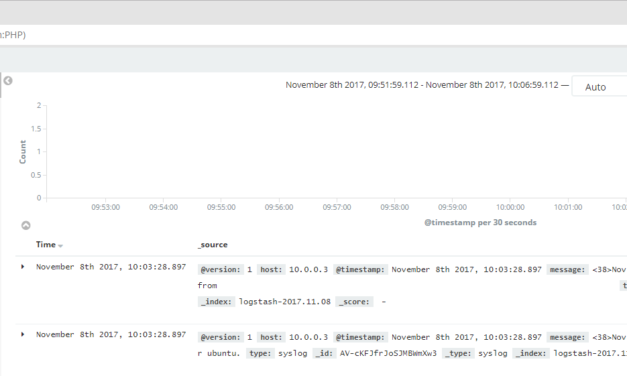Click the 09:55:00 chart axis label
The width and height of the screenshot is (627, 376).
pos(221,207)
